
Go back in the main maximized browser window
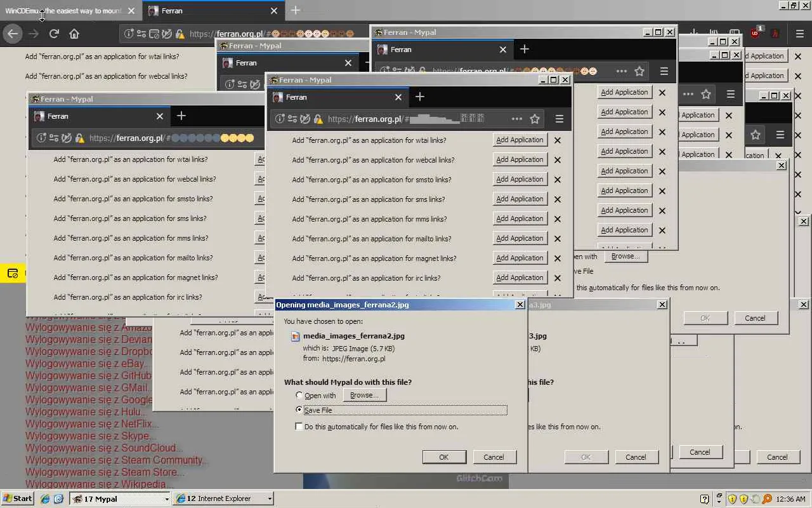13,34
